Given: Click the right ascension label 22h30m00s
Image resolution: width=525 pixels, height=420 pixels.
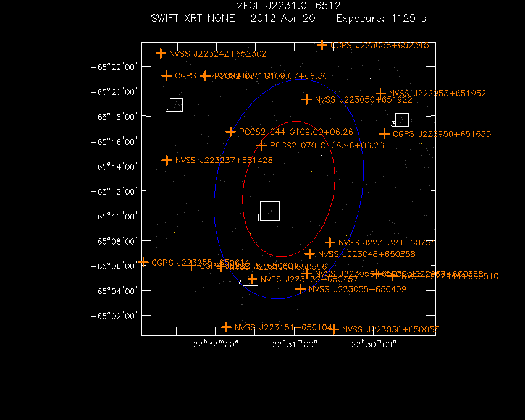Looking at the screenshot, I should point(374,344).
